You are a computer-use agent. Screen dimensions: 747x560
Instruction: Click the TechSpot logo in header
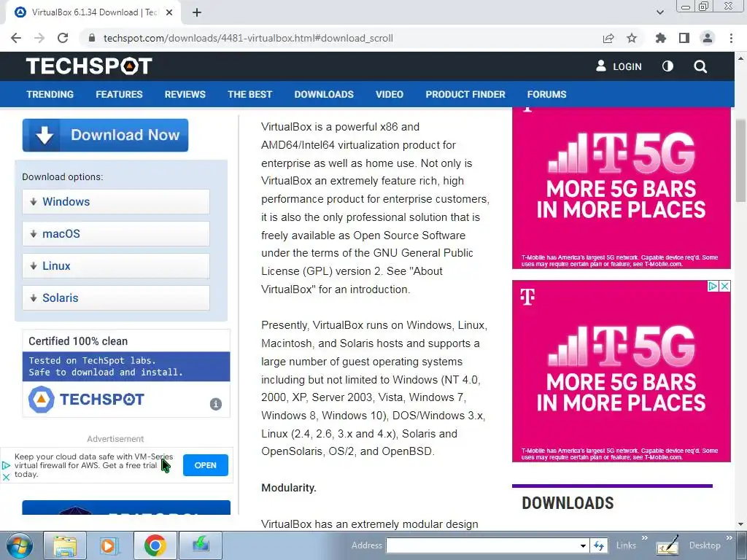89,66
